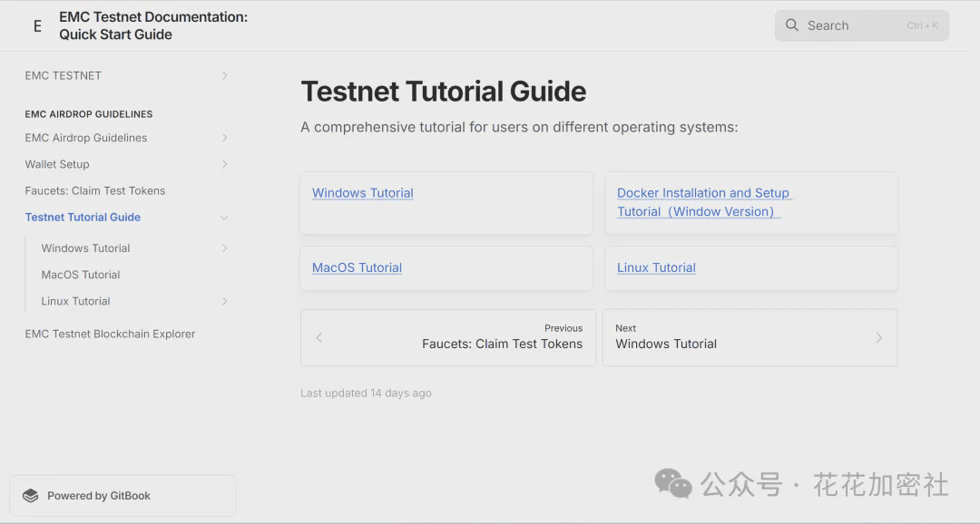Viewport: 980px width, 524px height.
Task: Click the right arrow on Next card
Action: pyautogui.click(x=878, y=337)
